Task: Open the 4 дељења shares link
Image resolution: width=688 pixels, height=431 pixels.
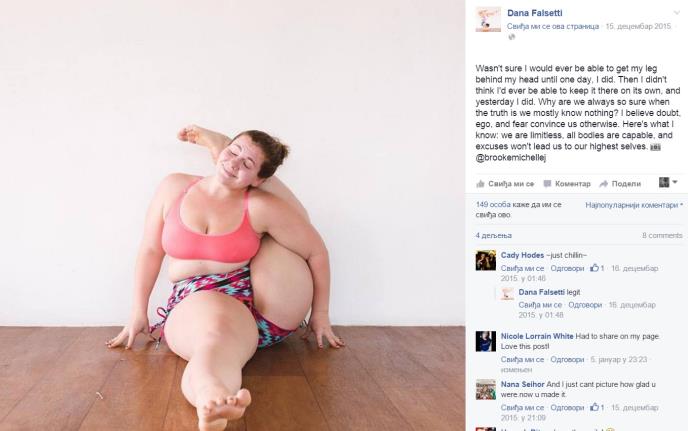Action: pyautogui.click(x=494, y=236)
